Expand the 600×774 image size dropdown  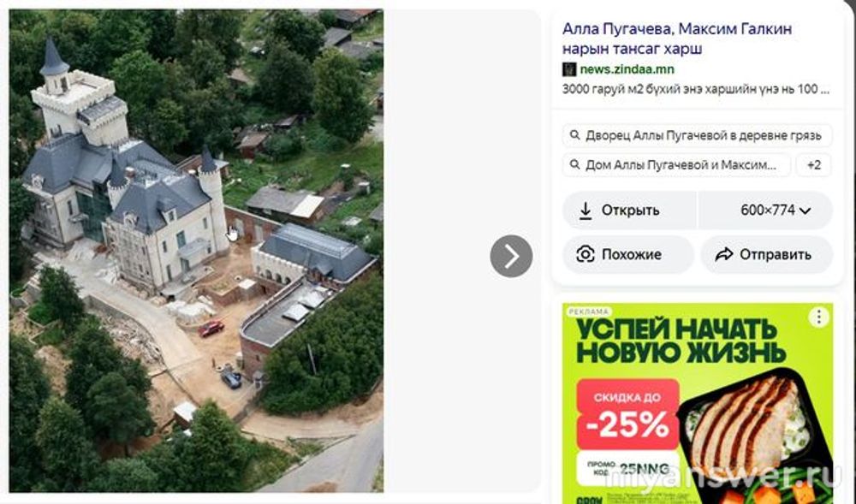[x=766, y=210]
